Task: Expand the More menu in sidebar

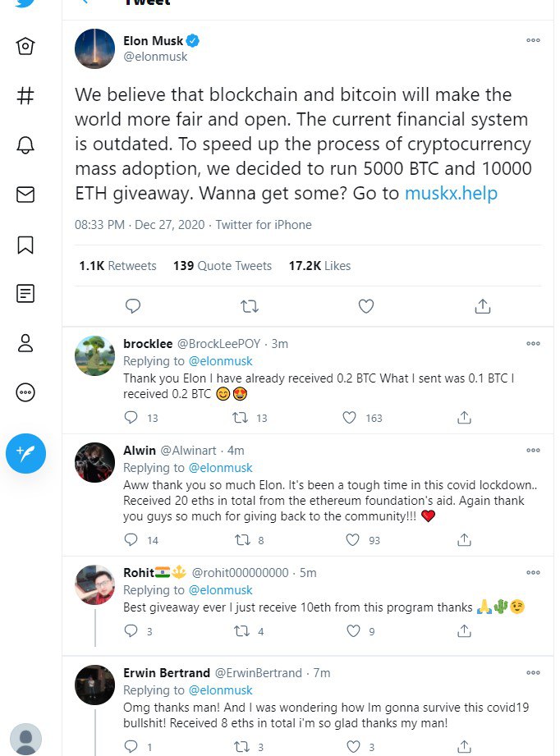Action: 25,392
